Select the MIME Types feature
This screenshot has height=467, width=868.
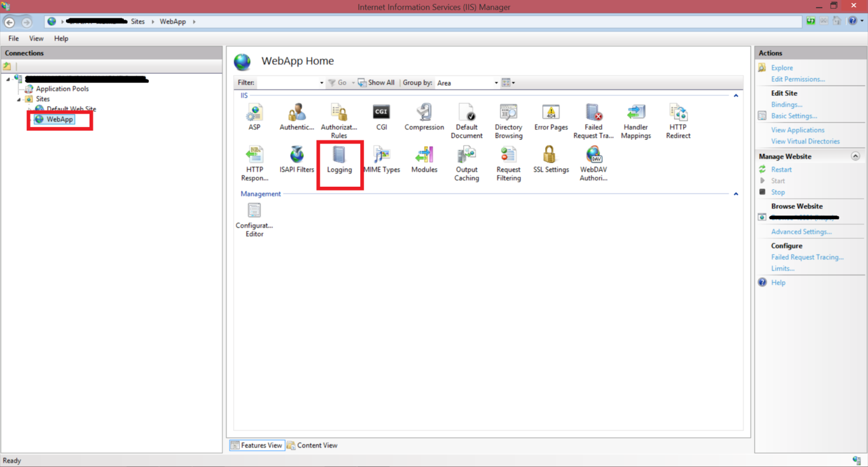381,159
